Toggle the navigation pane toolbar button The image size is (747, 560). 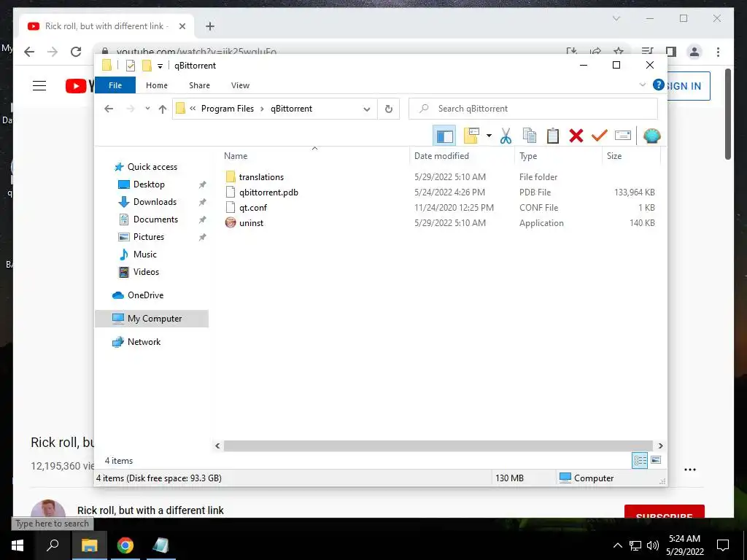[444, 136]
